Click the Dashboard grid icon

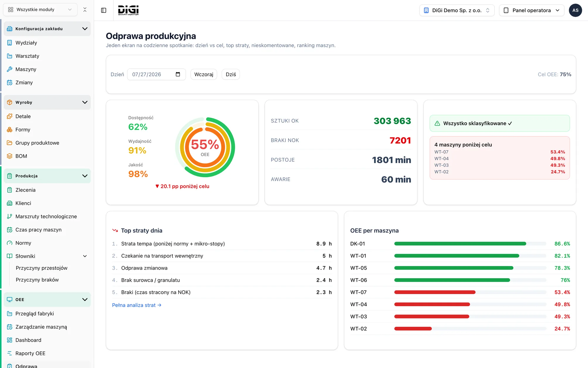point(10,340)
